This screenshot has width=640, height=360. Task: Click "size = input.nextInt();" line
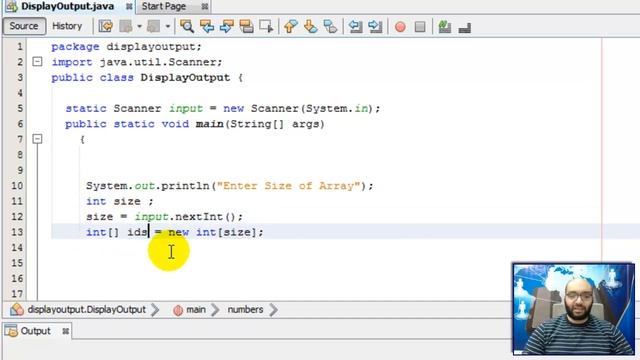tap(164, 217)
